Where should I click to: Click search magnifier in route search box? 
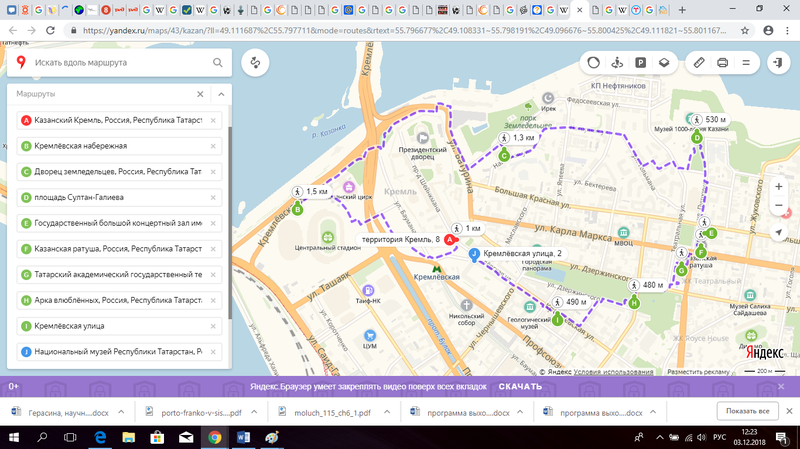tap(218, 63)
